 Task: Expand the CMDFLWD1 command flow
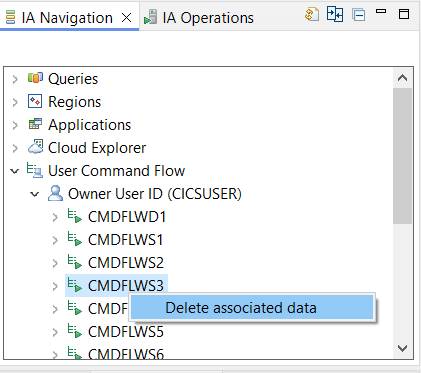[x=55, y=217]
